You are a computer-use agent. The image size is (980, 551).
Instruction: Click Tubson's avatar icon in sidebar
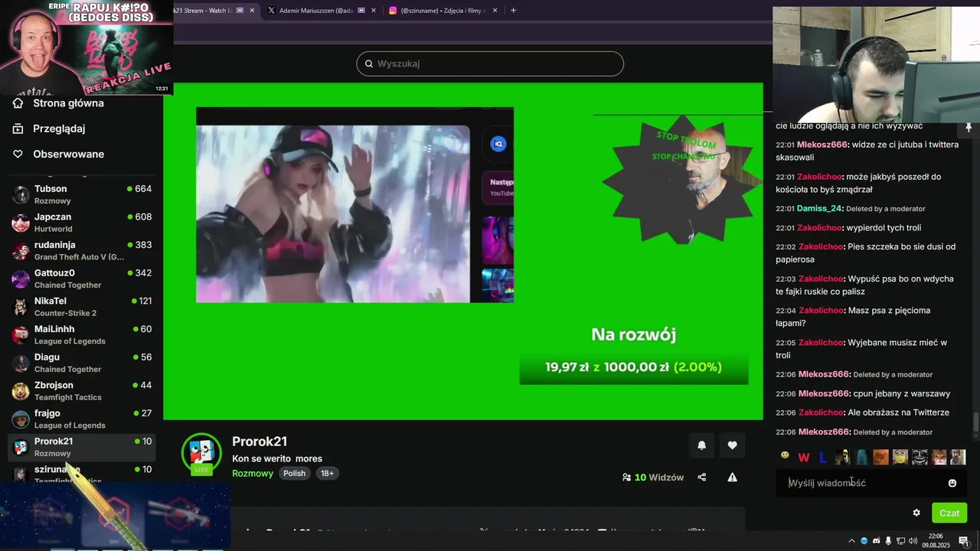pos(21,194)
